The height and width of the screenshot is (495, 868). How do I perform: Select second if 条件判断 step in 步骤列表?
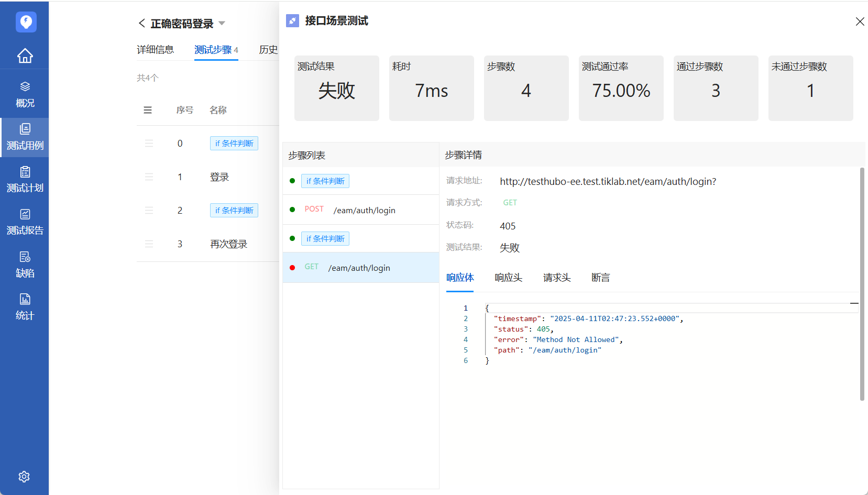360,239
